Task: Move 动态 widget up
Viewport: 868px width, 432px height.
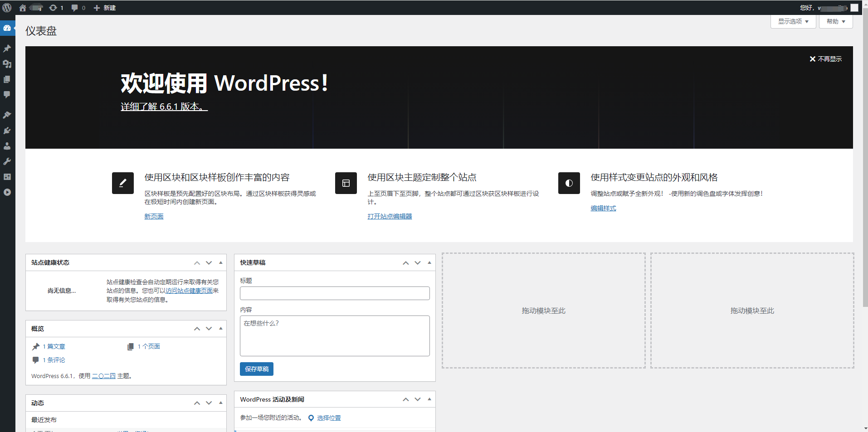Action: tap(197, 403)
